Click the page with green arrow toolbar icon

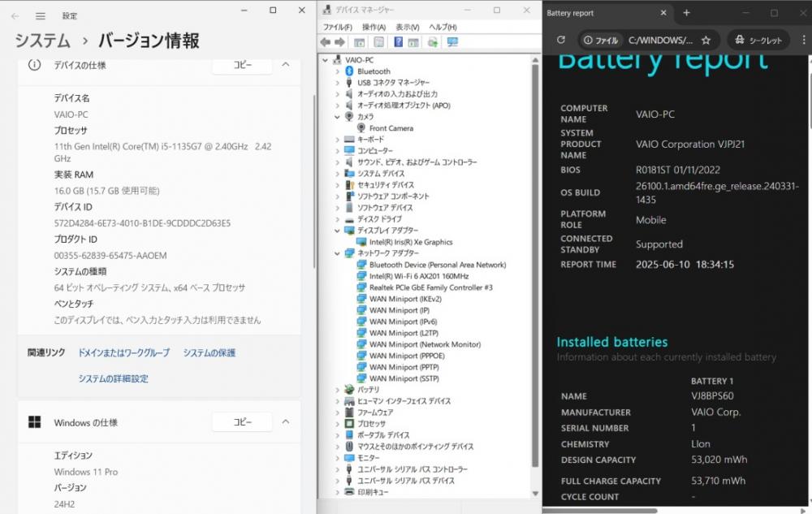pyautogui.click(x=433, y=42)
